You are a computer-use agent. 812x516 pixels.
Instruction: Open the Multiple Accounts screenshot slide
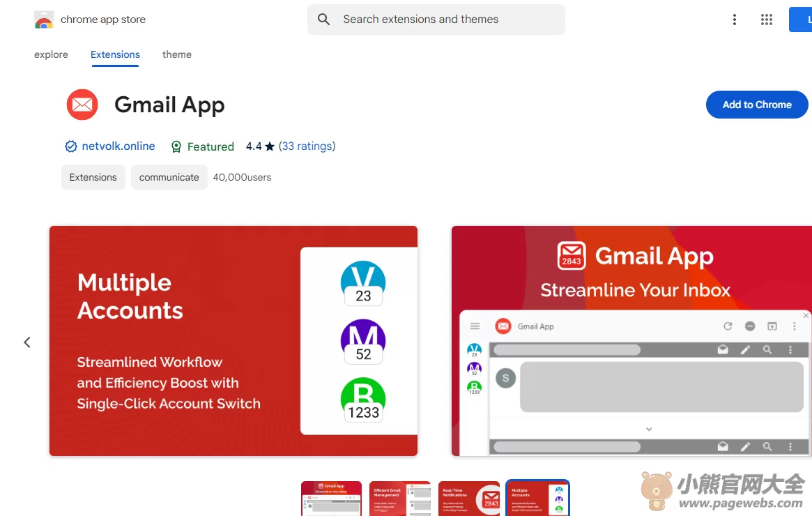(x=233, y=341)
